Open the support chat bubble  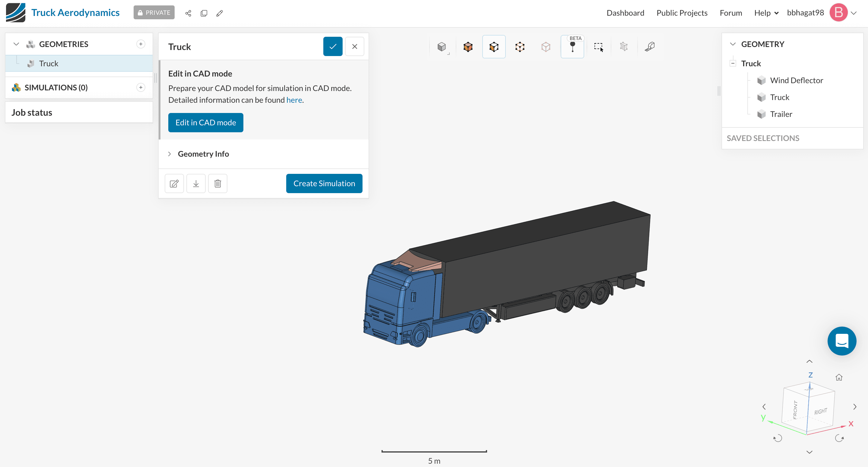tap(841, 341)
